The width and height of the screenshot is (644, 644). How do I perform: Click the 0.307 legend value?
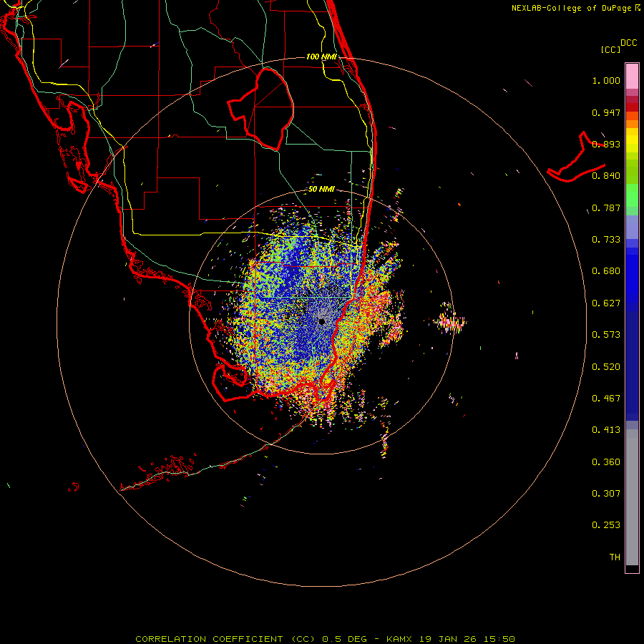click(x=606, y=494)
